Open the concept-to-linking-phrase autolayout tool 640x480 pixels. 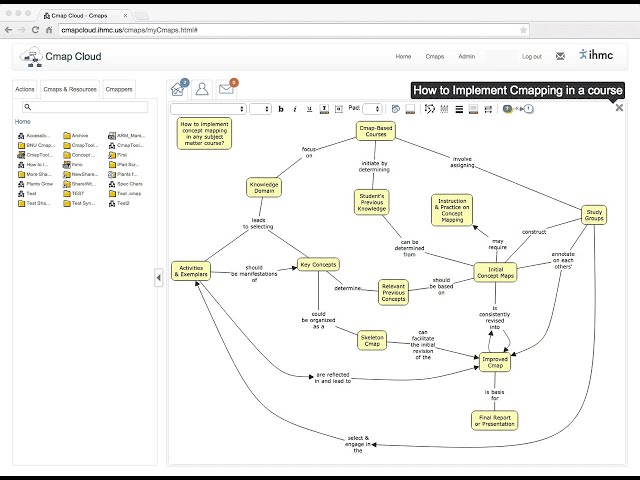(518, 109)
